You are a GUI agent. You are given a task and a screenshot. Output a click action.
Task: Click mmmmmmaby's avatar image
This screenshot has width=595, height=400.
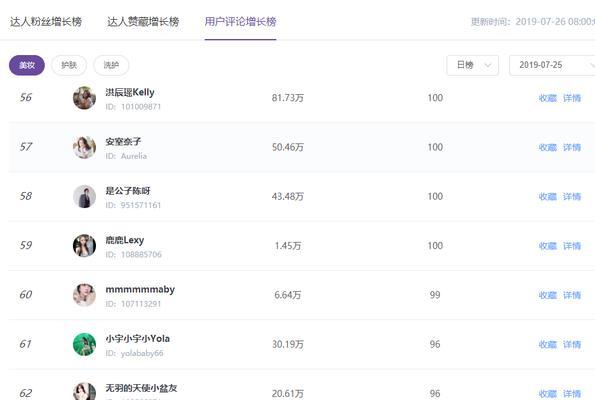[84, 295]
